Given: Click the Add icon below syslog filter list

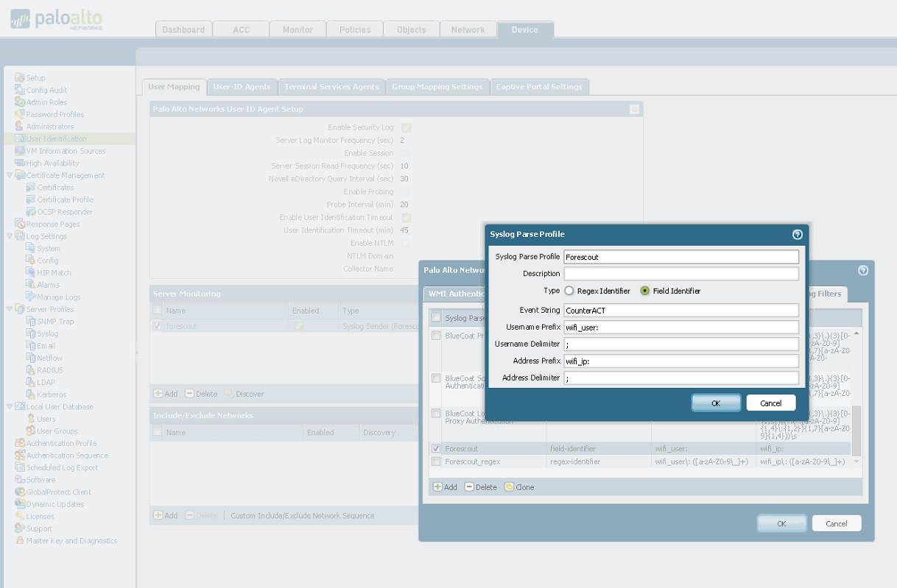Looking at the screenshot, I should tap(437, 487).
